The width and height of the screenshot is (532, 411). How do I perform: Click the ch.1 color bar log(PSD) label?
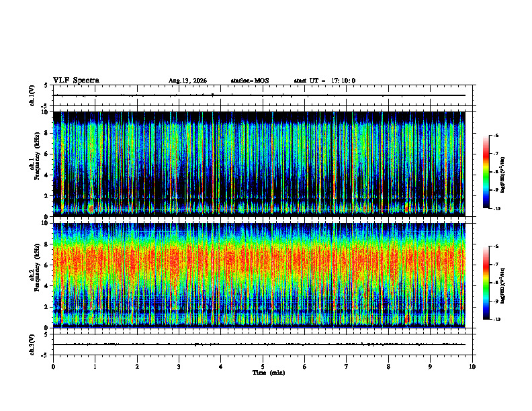coord(503,175)
